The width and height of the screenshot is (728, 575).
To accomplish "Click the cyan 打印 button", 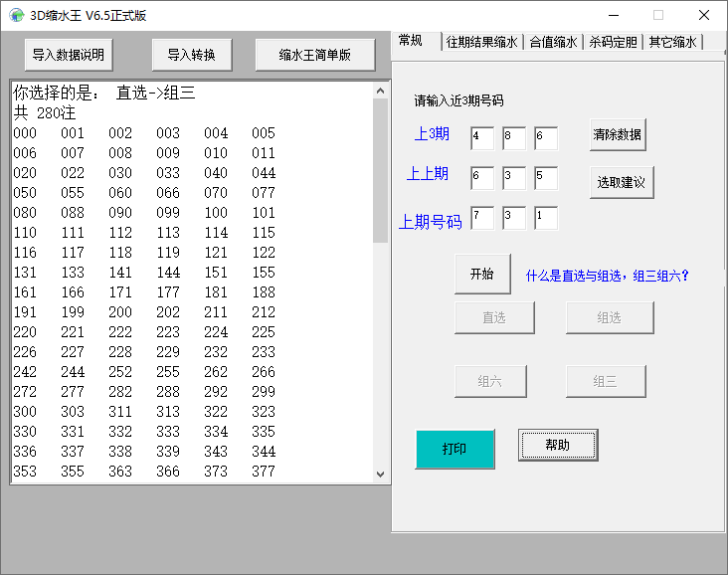I will [x=455, y=449].
